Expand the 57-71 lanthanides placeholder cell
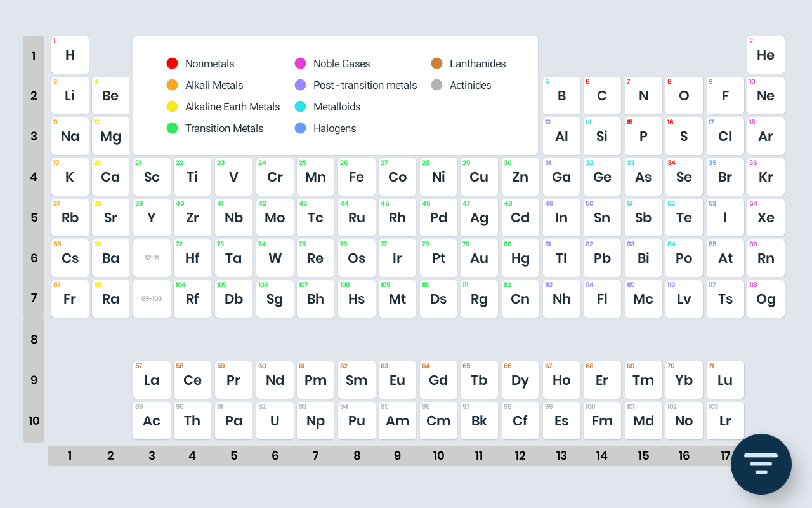 click(x=152, y=258)
